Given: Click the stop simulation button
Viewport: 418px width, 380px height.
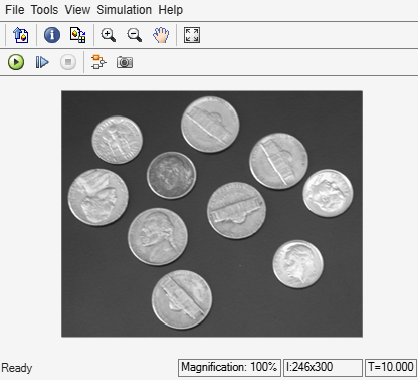Looking at the screenshot, I should click(x=68, y=62).
